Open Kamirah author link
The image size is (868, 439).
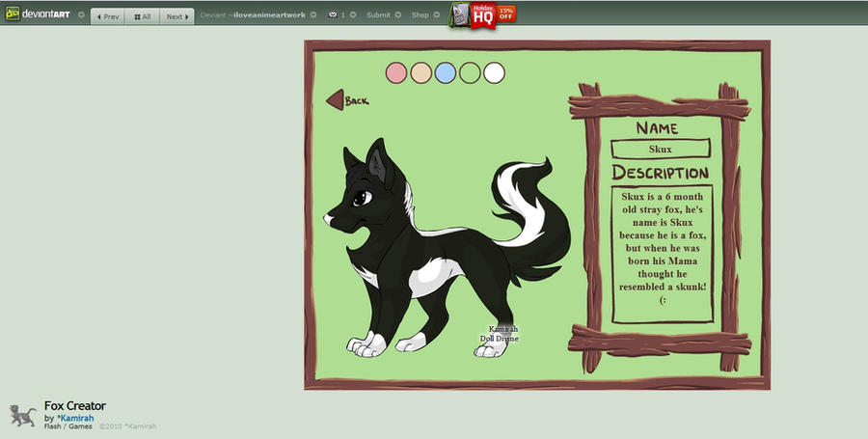pos(77,418)
